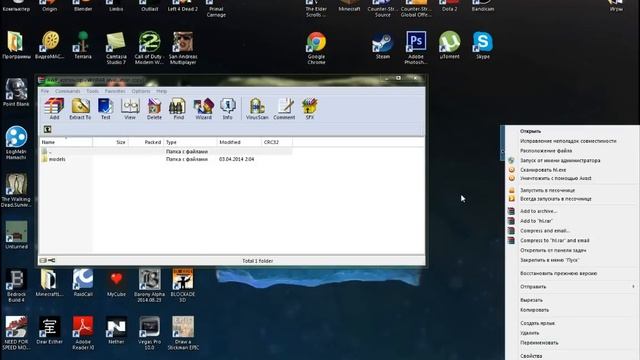Run VirusScan on the archive
The height and width of the screenshot is (360, 640).
click(257, 109)
